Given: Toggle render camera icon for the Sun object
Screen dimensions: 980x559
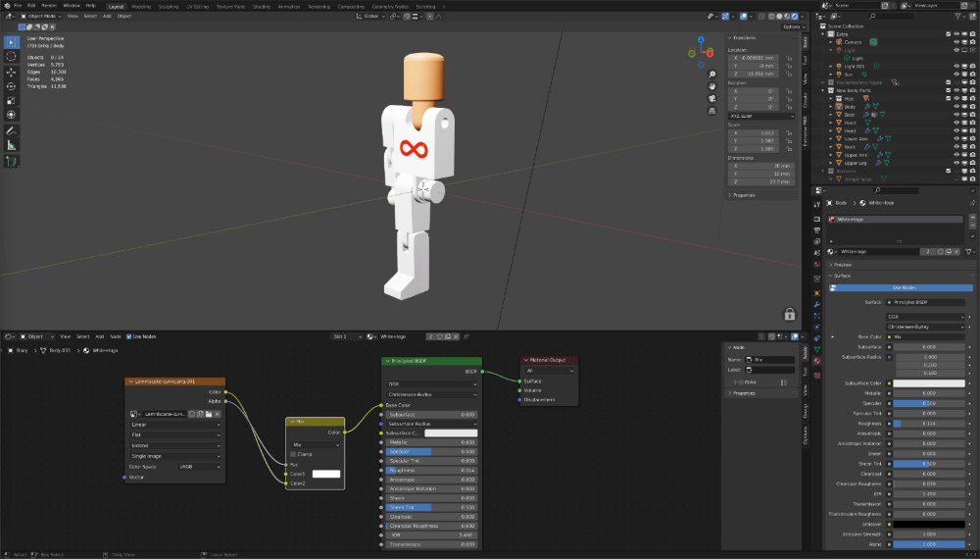Looking at the screenshot, I should point(972,75).
